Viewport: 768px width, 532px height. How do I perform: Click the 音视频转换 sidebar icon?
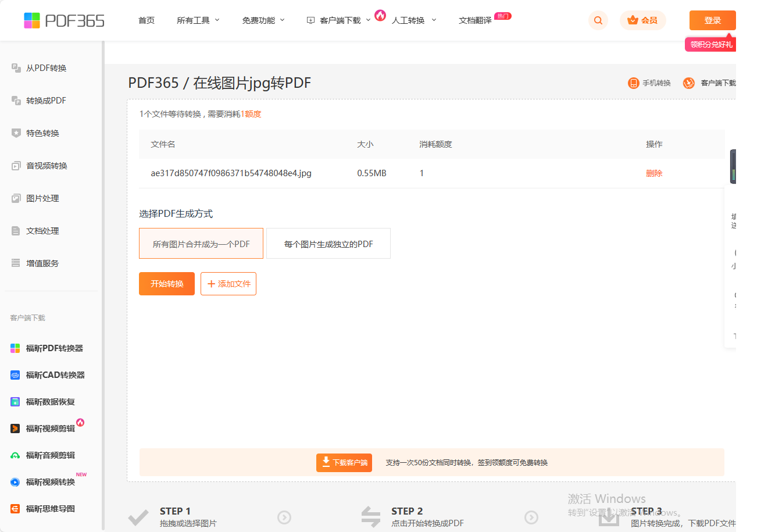16,166
